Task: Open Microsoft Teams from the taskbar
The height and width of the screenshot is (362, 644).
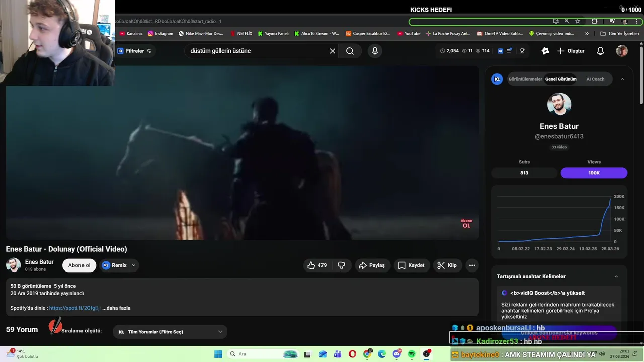Action: (x=338, y=354)
